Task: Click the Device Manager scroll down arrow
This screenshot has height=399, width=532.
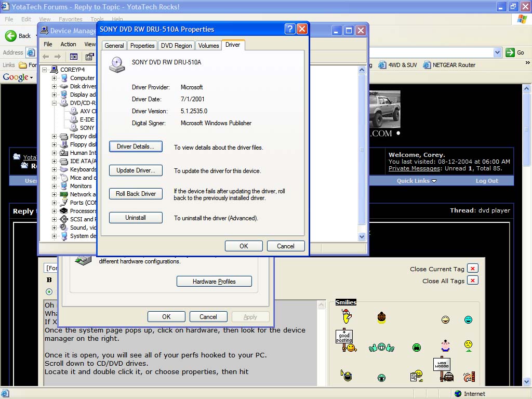Action: [x=362, y=236]
